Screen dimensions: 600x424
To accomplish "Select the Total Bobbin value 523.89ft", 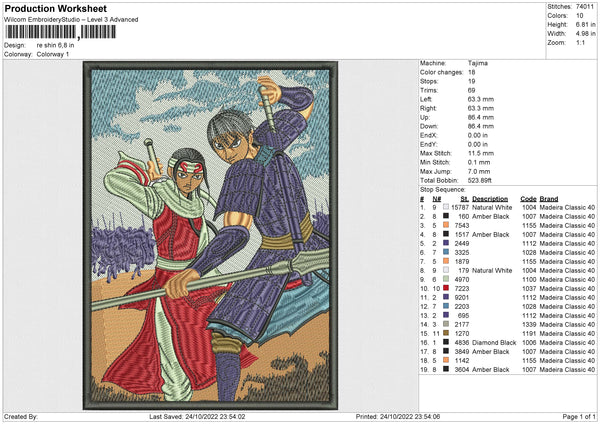I will click(x=479, y=180).
